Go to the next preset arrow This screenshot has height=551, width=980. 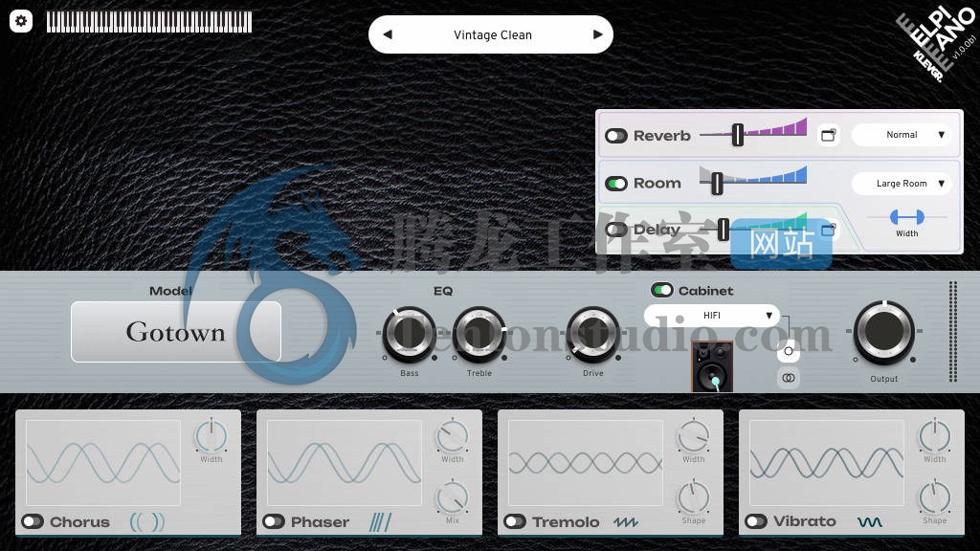597,34
